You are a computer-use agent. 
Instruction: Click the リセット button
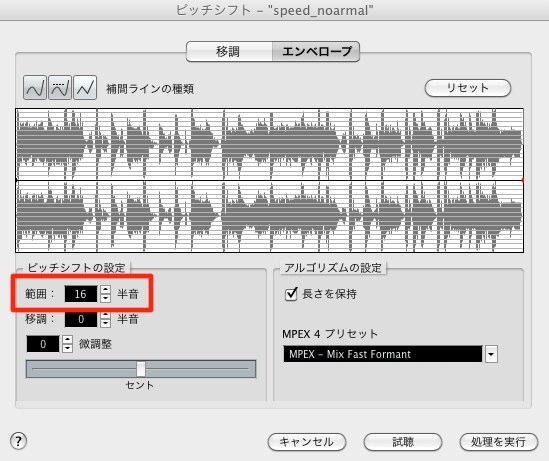click(468, 88)
